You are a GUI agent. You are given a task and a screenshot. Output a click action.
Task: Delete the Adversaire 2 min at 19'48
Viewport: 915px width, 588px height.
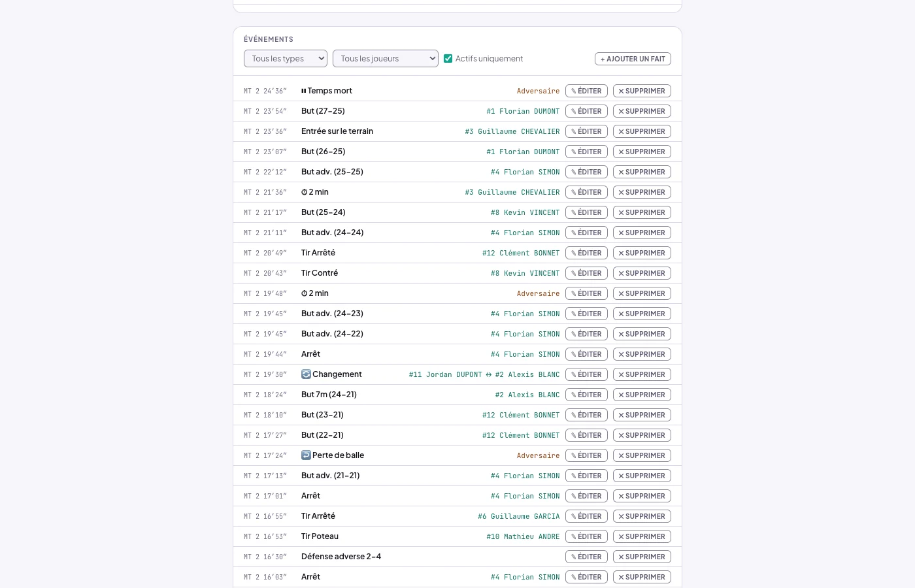click(x=642, y=293)
